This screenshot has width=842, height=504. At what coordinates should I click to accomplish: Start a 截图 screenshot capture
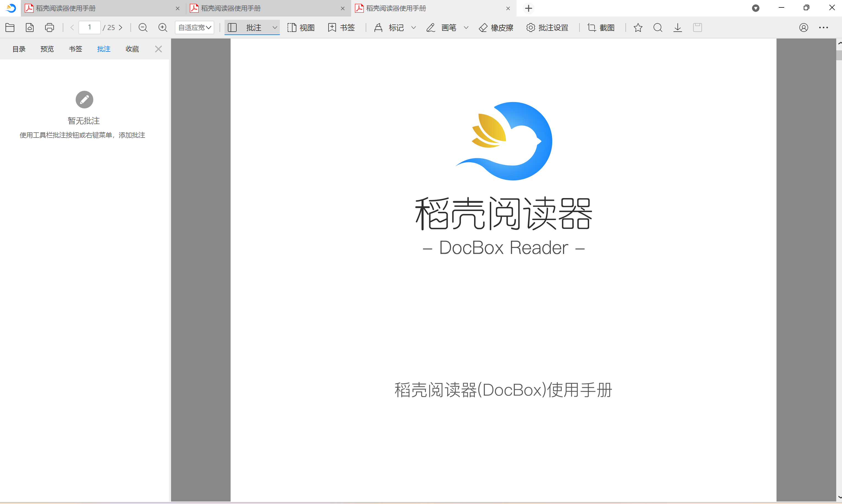(x=601, y=28)
